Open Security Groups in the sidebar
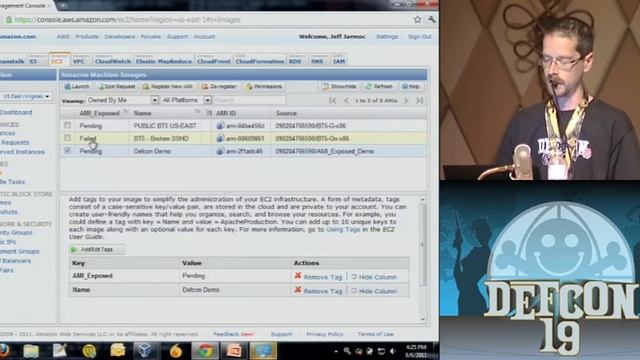Image resolution: width=640 pixels, height=360 pixels. pos(16,233)
